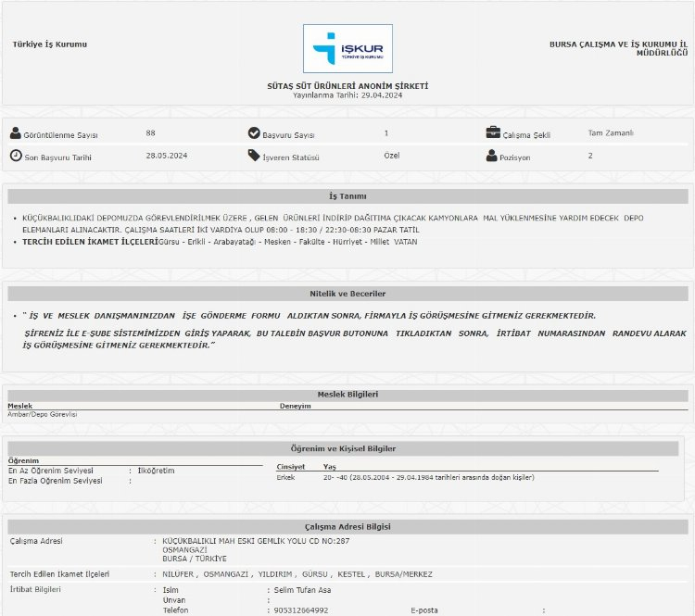Click the Ambar/Depo Görevlisi occupation entry

click(43, 414)
